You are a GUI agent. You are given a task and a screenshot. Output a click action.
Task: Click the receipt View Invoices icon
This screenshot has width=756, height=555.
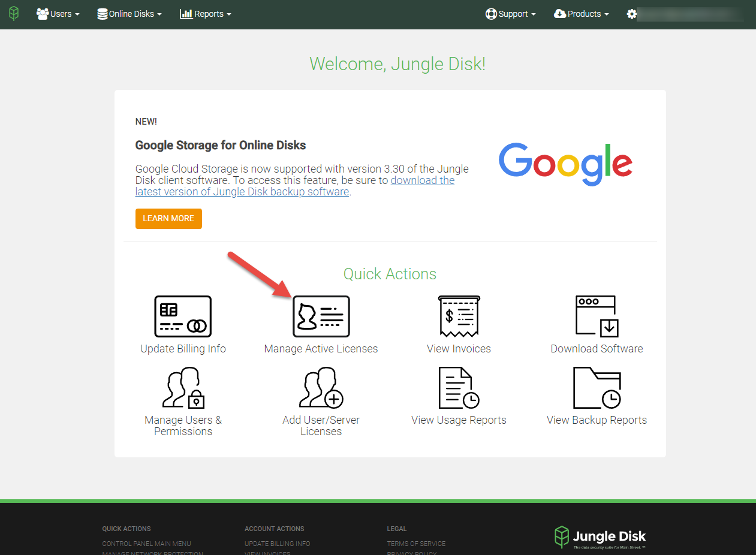(x=459, y=316)
